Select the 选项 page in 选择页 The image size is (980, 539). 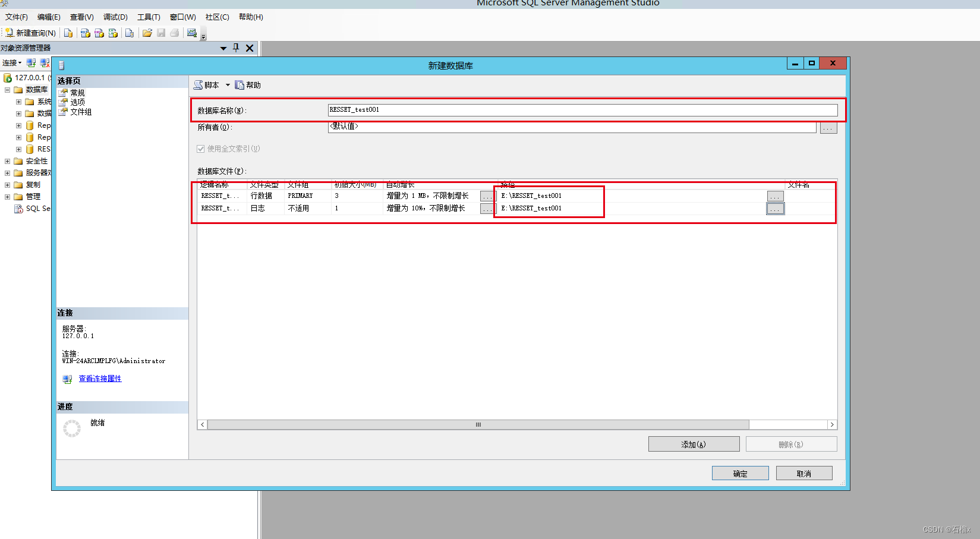pos(77,102)
